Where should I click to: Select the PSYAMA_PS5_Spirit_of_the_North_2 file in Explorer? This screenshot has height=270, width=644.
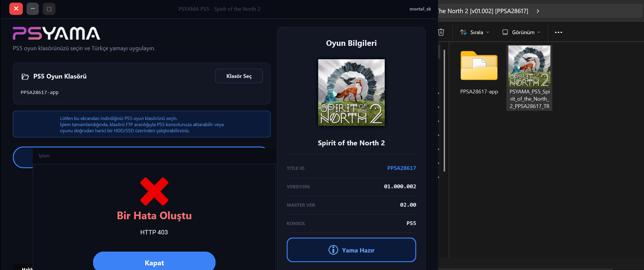529,78
